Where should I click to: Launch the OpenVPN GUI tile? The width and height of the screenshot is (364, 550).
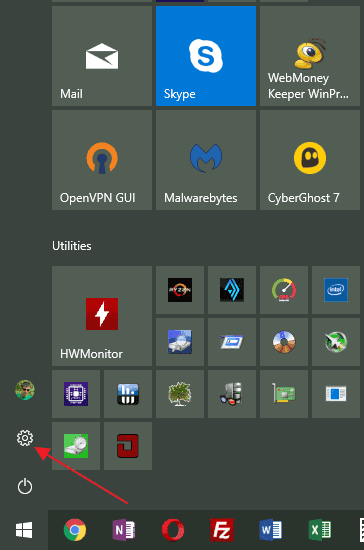point(102,160)
